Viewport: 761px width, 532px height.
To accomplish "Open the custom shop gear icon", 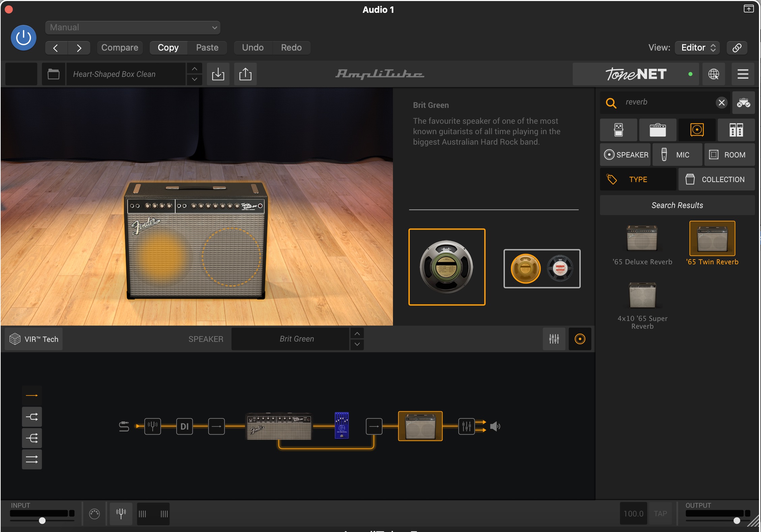I will [x=743, y=102].
